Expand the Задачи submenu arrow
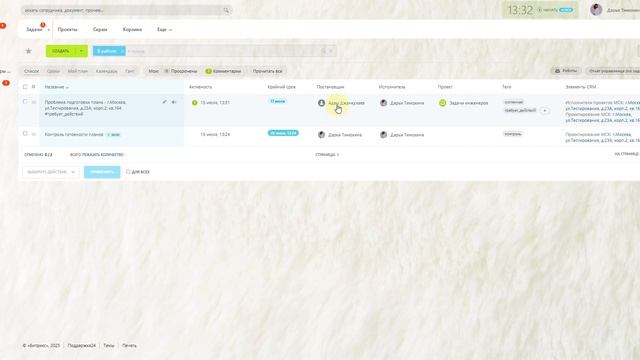 (x=49, y=30)
